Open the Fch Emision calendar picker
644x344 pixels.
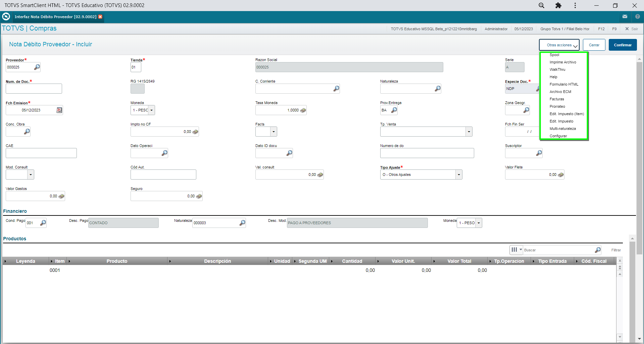point(59,110)
